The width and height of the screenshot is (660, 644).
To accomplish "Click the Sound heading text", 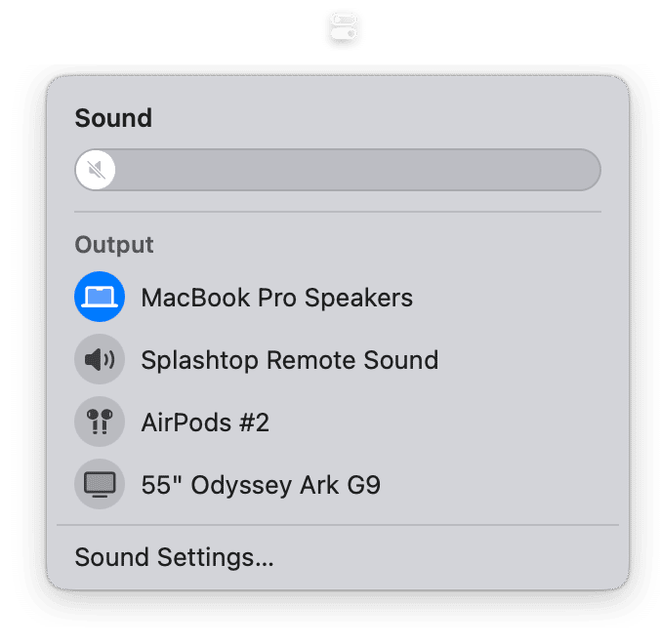I will [113, 118].
